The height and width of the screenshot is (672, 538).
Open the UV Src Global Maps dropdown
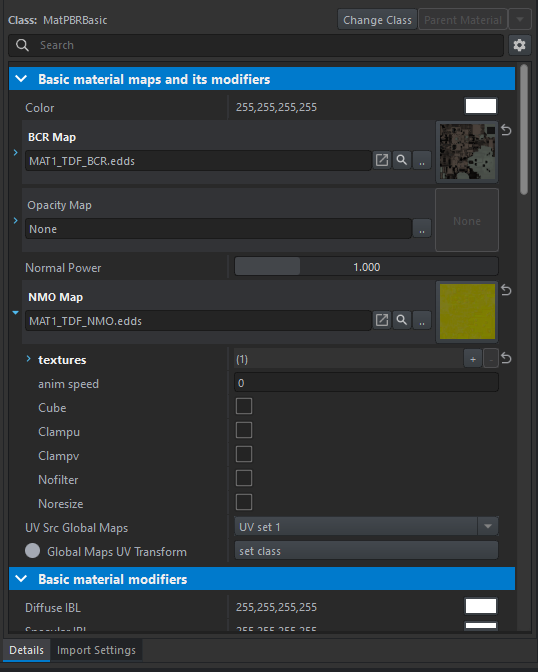(x=366, y=527)
